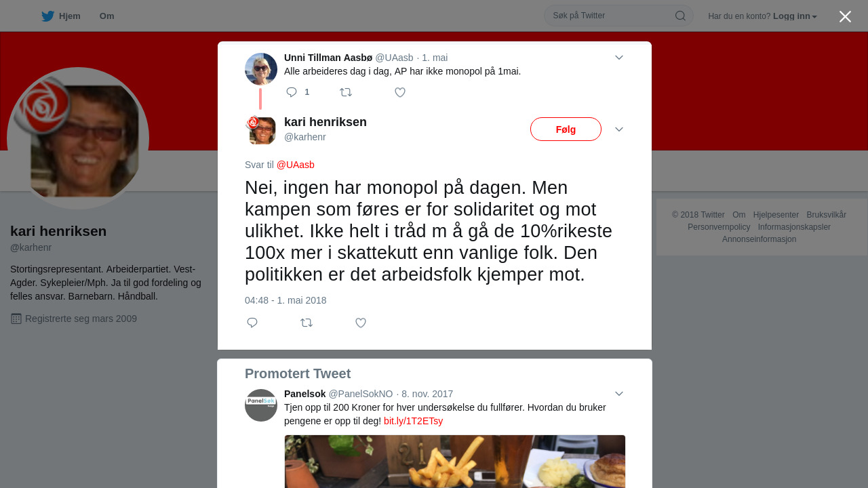Expand options on Panelsok promoted tweet
The height and width of the screenshot is (488, 868).
(619, 394)
